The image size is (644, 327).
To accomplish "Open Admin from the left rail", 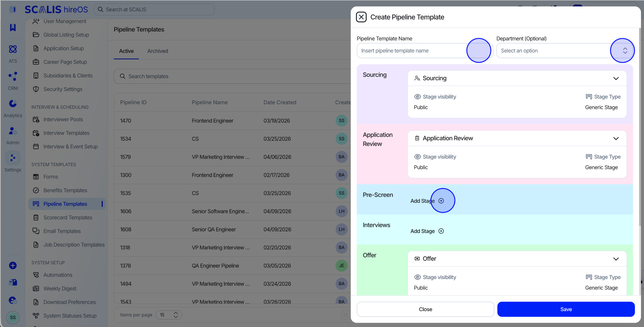I will click(x=13, y=131).
